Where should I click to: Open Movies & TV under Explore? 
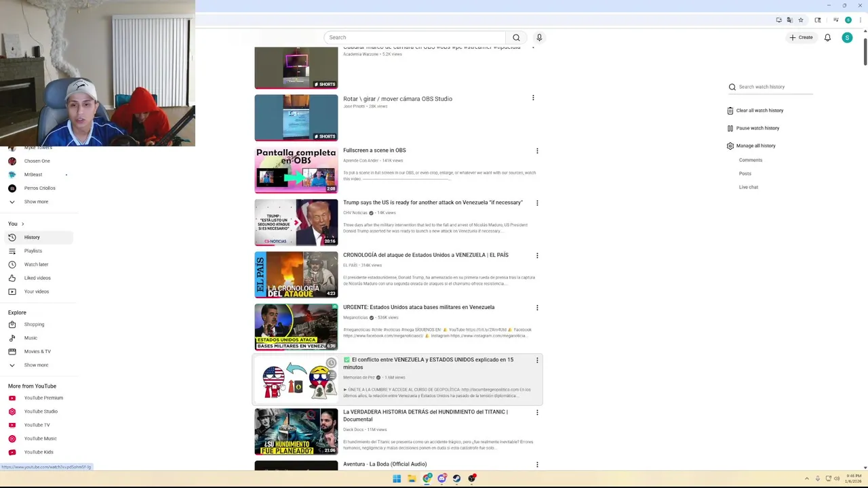point(39,351)
